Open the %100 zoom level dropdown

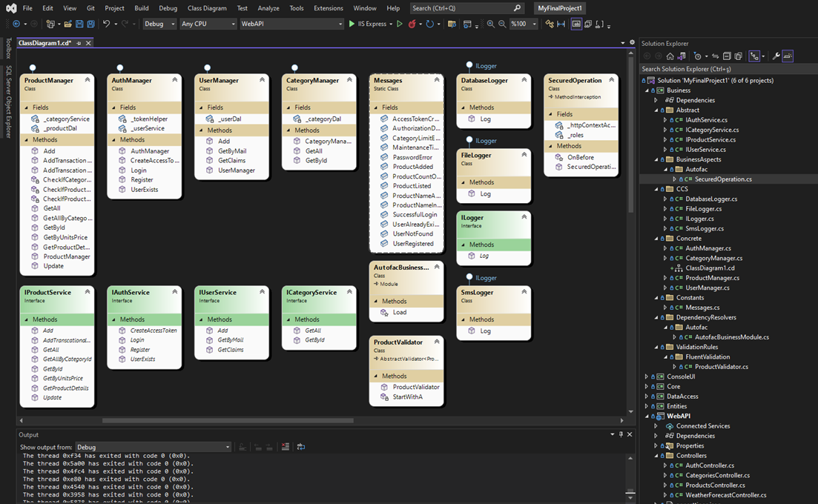tap(524, 24)
